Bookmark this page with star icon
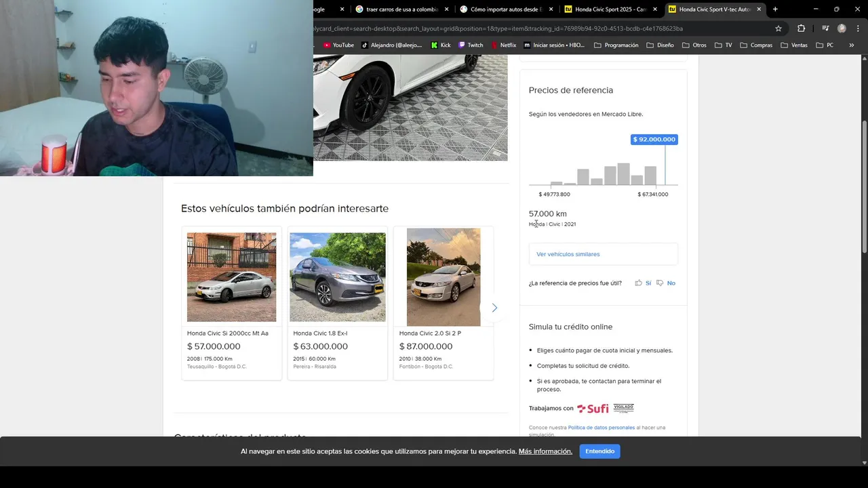This screenshot has height=488, width=868. (778, 28)
